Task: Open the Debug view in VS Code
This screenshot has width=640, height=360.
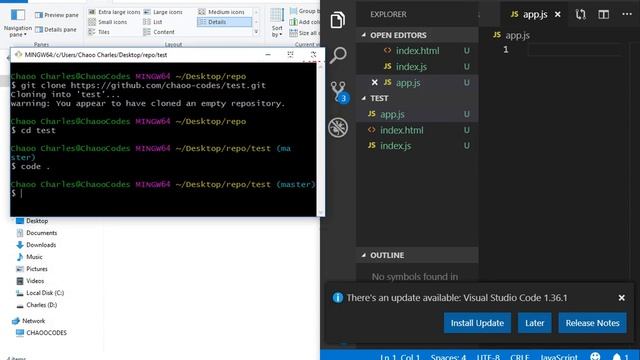Action: [x=338, y=127]
